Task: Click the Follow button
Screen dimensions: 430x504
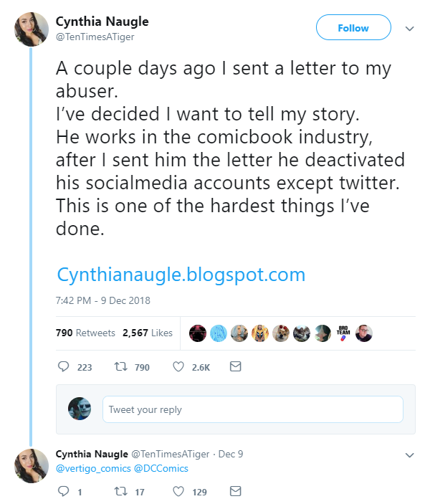Action: click(353, 27)
